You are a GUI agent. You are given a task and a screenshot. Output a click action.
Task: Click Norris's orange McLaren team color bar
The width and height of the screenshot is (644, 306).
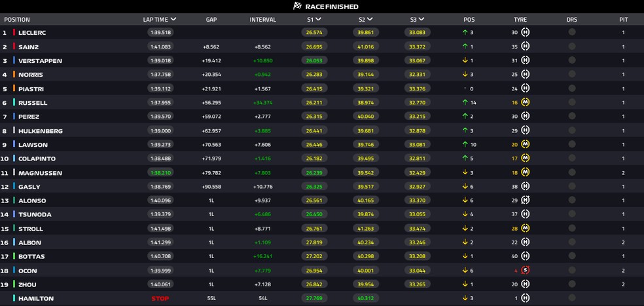point(14,74)
